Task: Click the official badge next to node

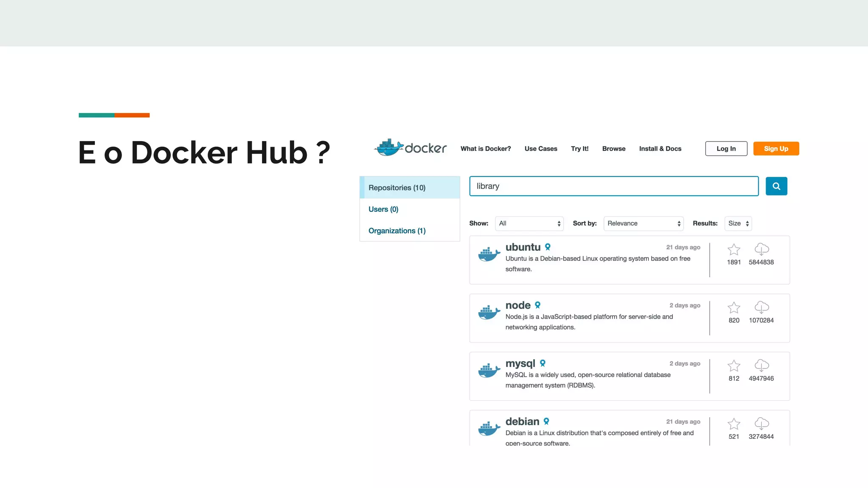Action: click(x=537, y=305)
